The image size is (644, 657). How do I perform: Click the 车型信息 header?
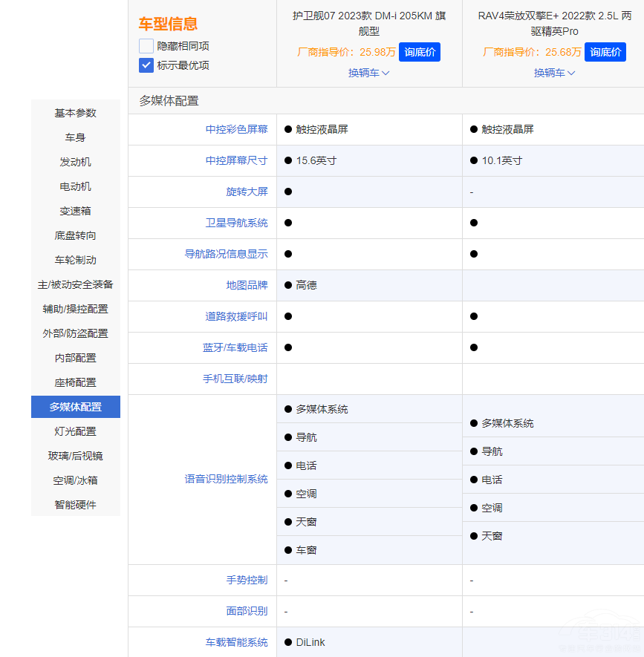click(159, 24)
